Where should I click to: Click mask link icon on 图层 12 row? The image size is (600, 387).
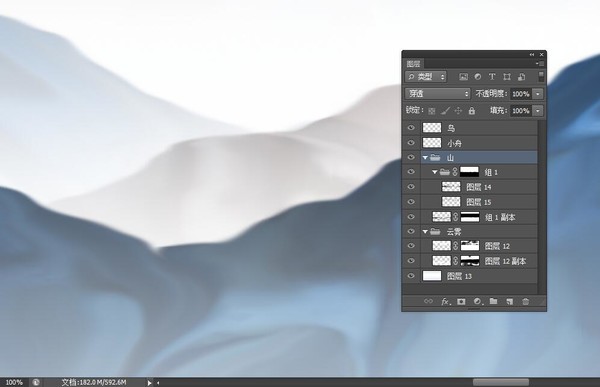pos(455,246)
